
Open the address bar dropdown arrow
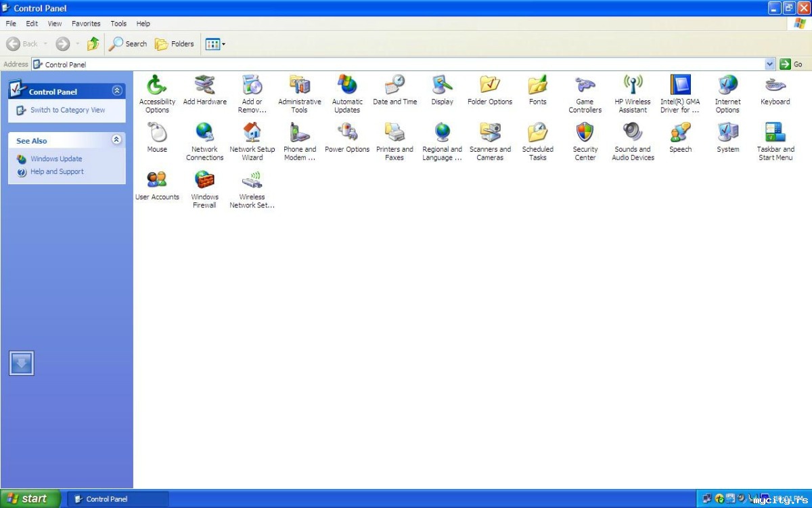click(769, 64)
